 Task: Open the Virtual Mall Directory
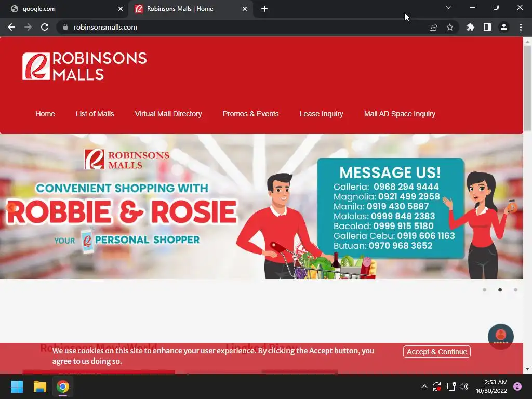click(168, 114)
